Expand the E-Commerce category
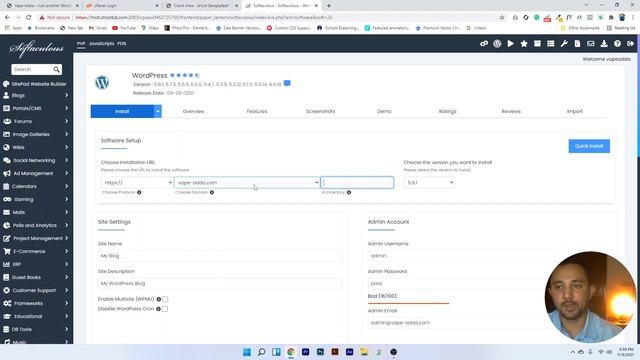640x360 pixels. 36,251
